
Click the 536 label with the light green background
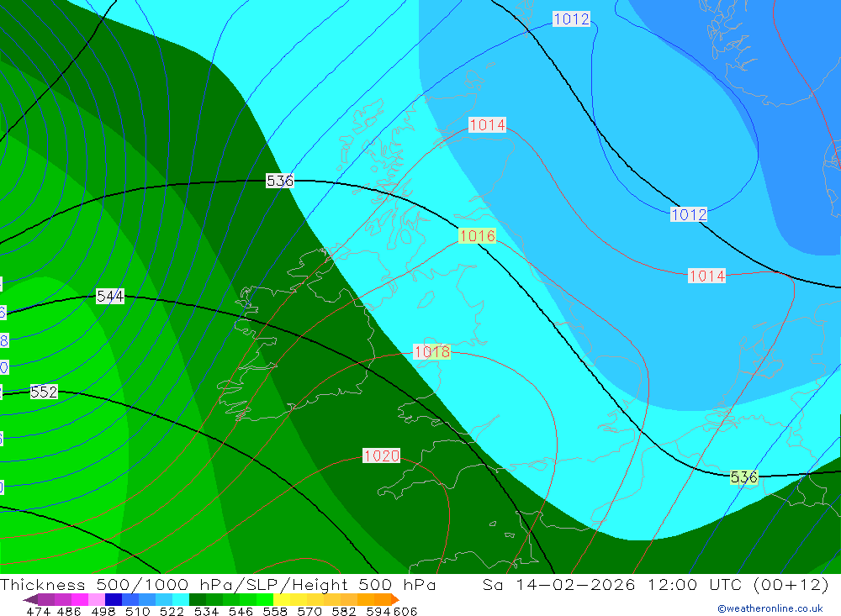coord(744,477)
